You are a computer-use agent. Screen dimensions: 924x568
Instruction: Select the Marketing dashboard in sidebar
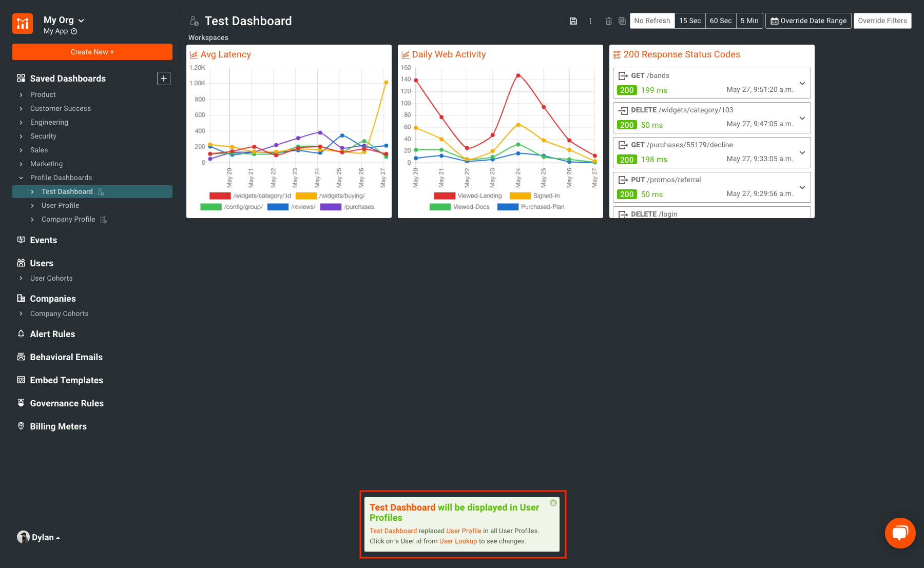point(46,164)
